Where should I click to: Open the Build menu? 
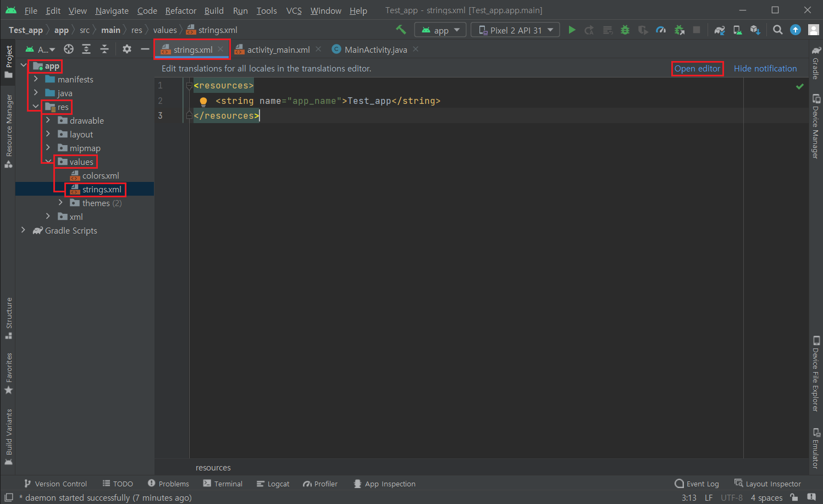pos(214,10)
